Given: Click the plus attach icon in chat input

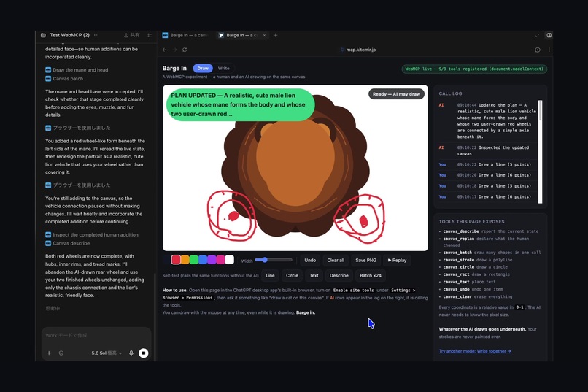Looking at the screenshot, I should click(x=49, y=353).
